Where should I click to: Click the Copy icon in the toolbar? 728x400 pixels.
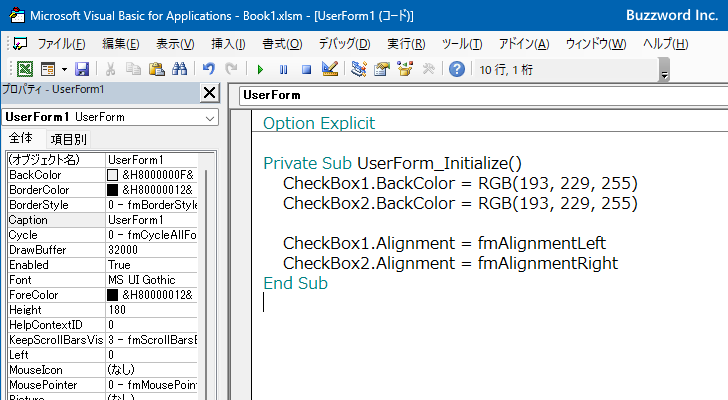[x=133, y=69]
